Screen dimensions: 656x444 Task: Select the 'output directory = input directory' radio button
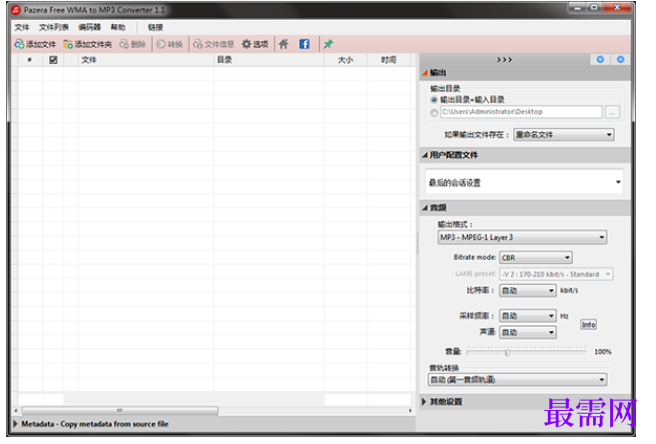pos(434,100)
